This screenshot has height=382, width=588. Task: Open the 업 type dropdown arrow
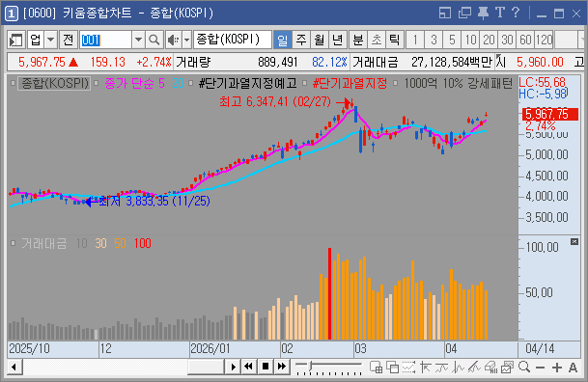click(51, 40)
